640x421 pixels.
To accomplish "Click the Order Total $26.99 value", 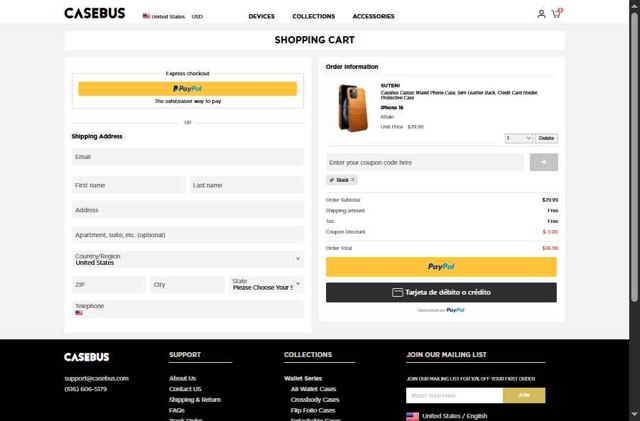I will point(550,248).
